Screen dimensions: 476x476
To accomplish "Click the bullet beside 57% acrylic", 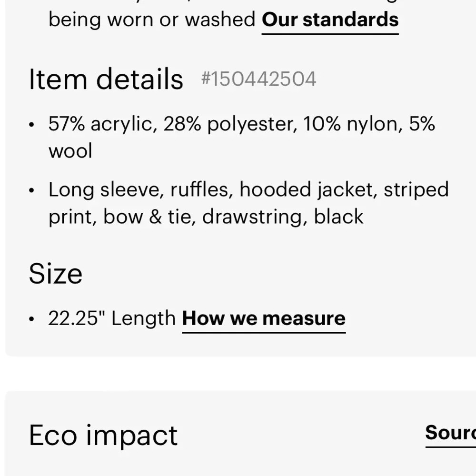I will pos(31,124).
